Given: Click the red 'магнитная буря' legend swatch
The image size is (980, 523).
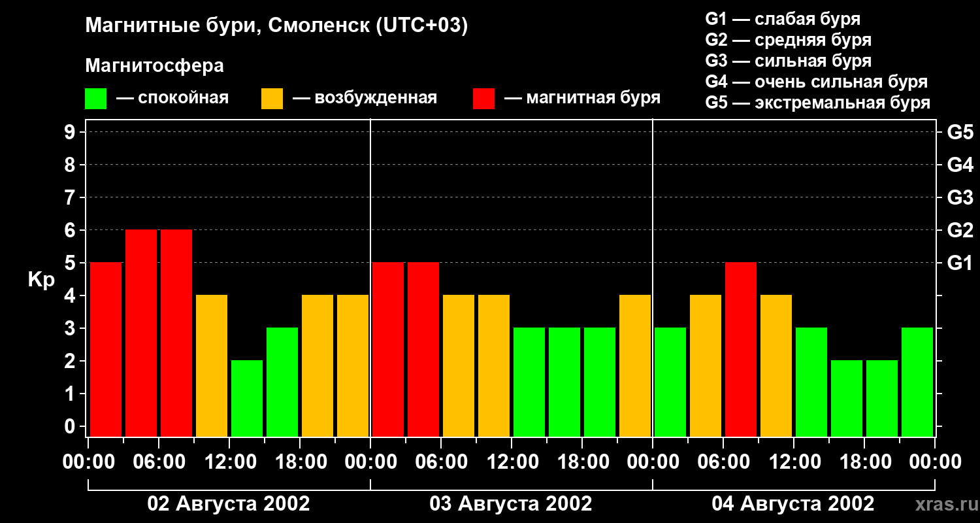Looking at the screenshot, I should tap(483, 99).
